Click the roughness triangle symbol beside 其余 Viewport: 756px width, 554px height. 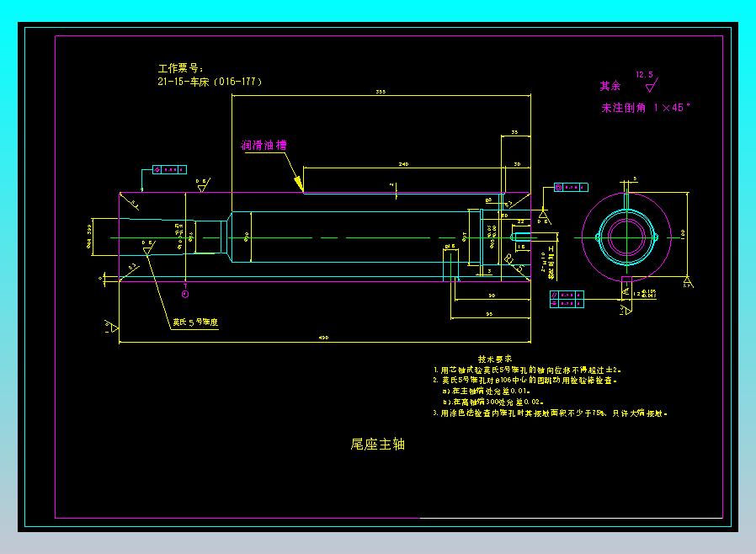pyautogui.click(x=652, y=87)
